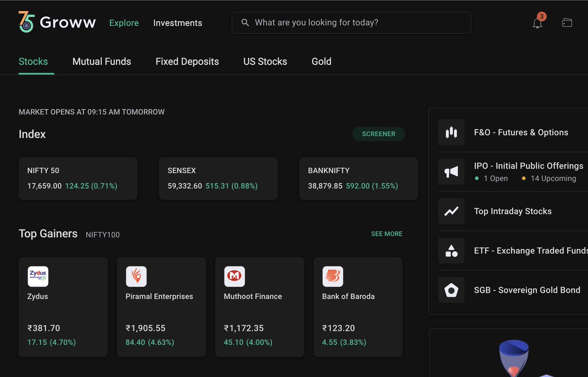Open the SENSEX index card
The image size is (588, 377).
[x=219, y=178]
